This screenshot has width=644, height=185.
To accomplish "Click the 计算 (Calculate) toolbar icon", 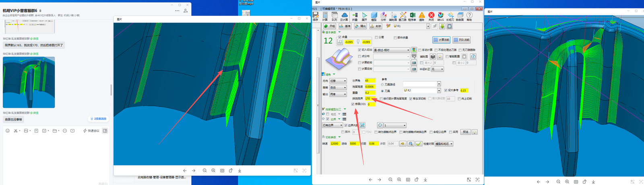I will 325,16.
